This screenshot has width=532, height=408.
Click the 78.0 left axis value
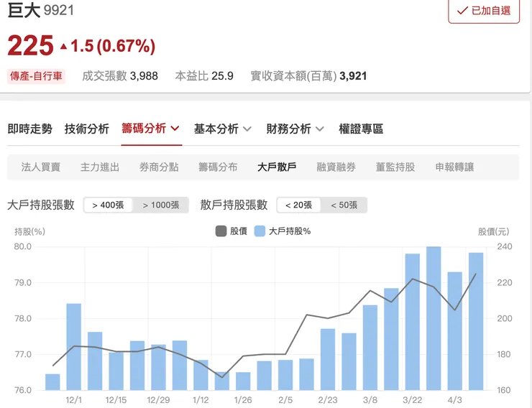click(23, 318)
